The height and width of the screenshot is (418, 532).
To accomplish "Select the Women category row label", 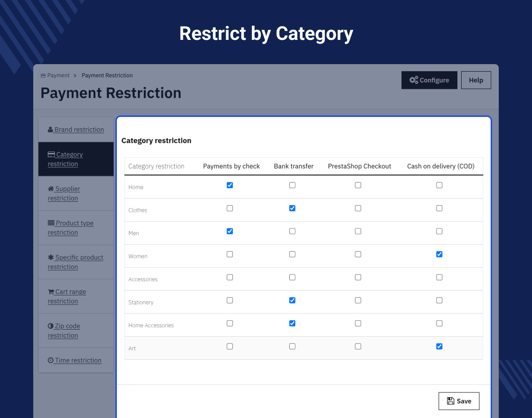I will [x=138, y=256].
